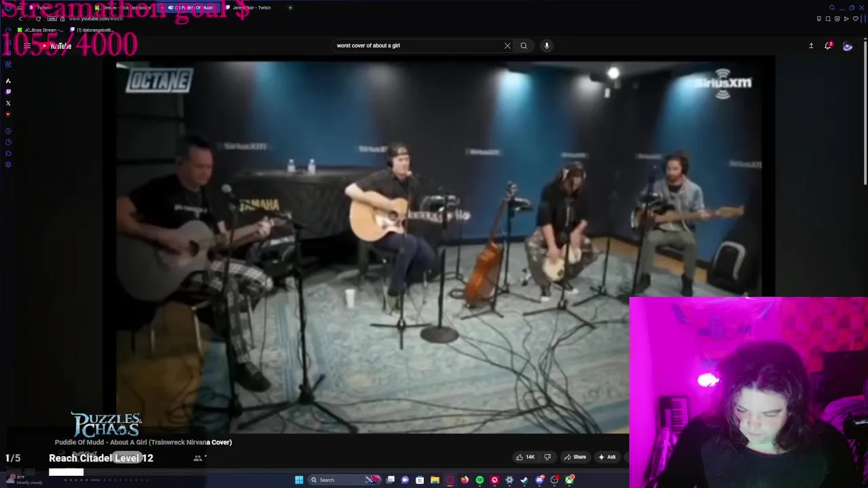
Task: Open a new browser tab with plus
Action: 290,7
